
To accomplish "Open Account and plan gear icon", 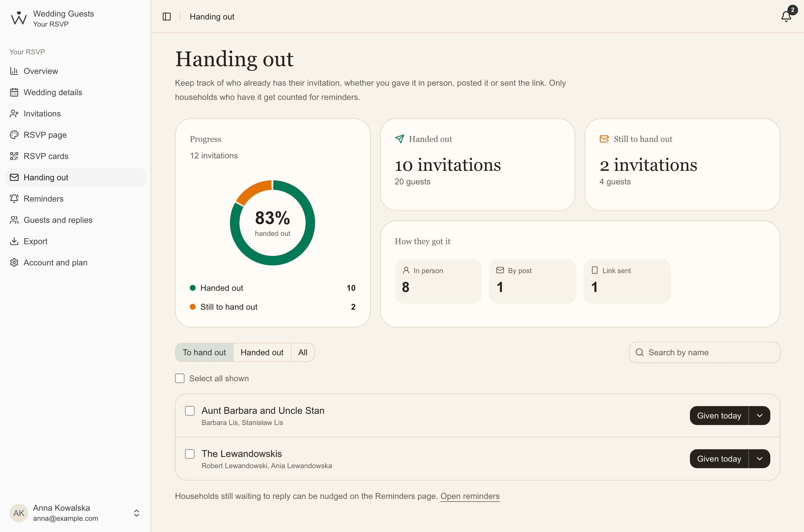I will click(x=14, y=263).
